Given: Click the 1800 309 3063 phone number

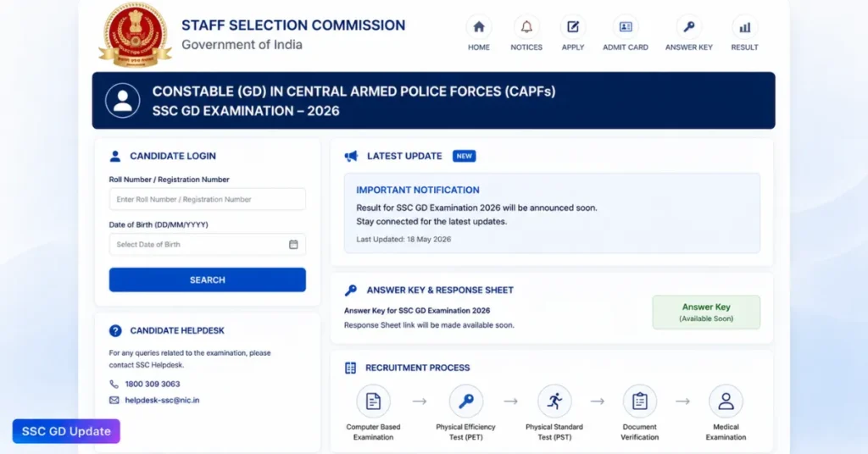Looking at the screenshot, I should [153, 384].
